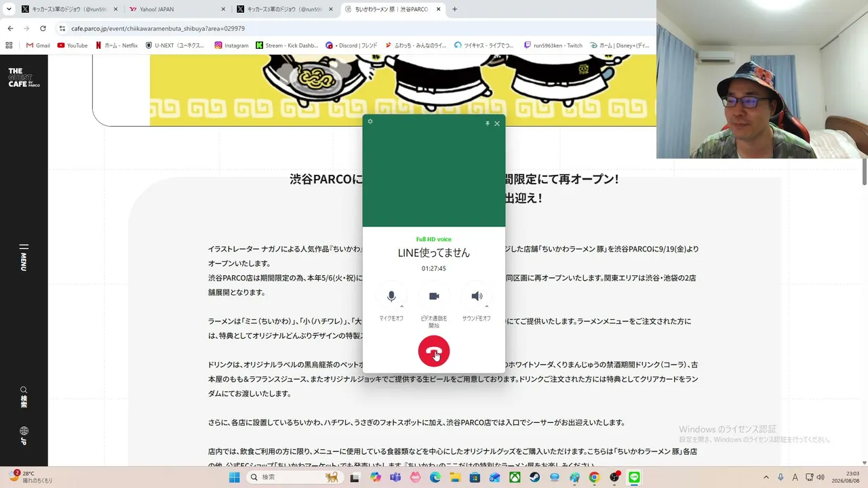Open the U-NEXT bookmark
868x488 pixels.
(x=174, y=45)
